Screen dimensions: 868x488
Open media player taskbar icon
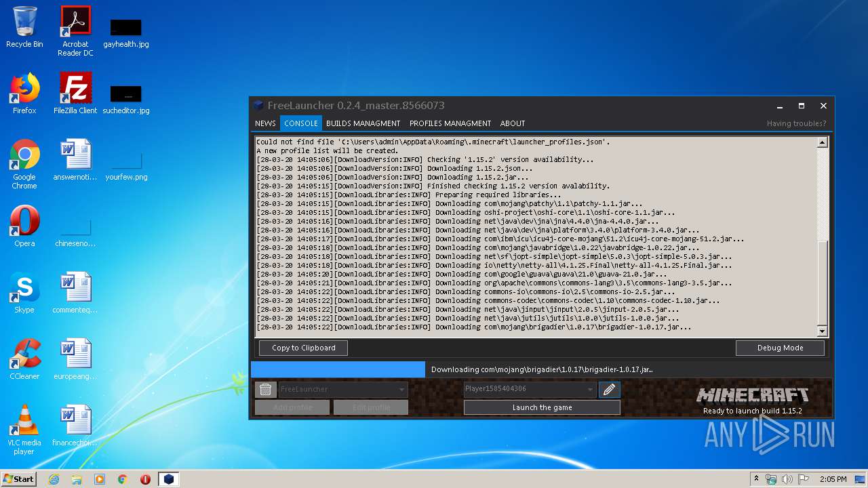[100, 479]
